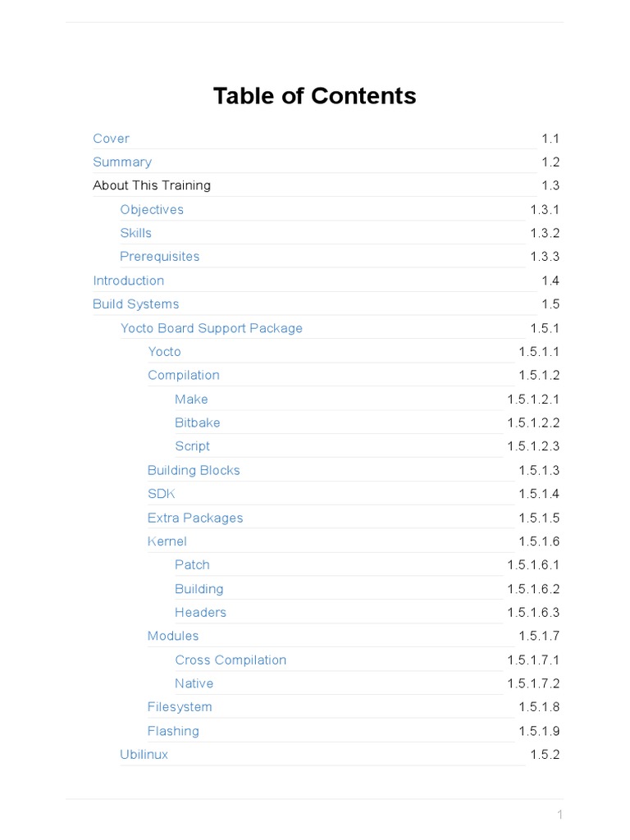Open the Cover link
This screenshot has width=630, height=840.
coord(111,139)
